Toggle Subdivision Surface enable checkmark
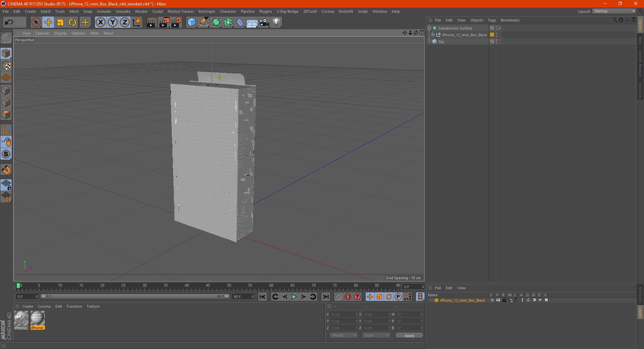The height and width of the screenshot is (349, 644). click(499, 28)
